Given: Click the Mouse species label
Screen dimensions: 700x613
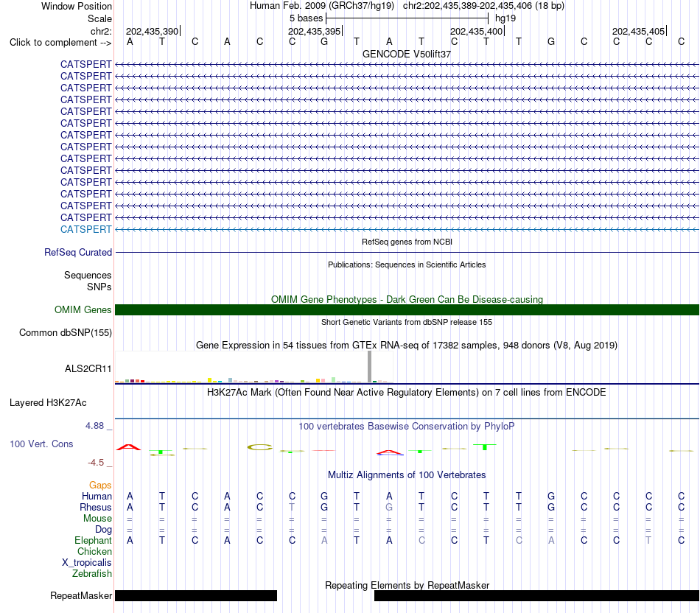Looking at the screenshot, I should pos(97,519).
